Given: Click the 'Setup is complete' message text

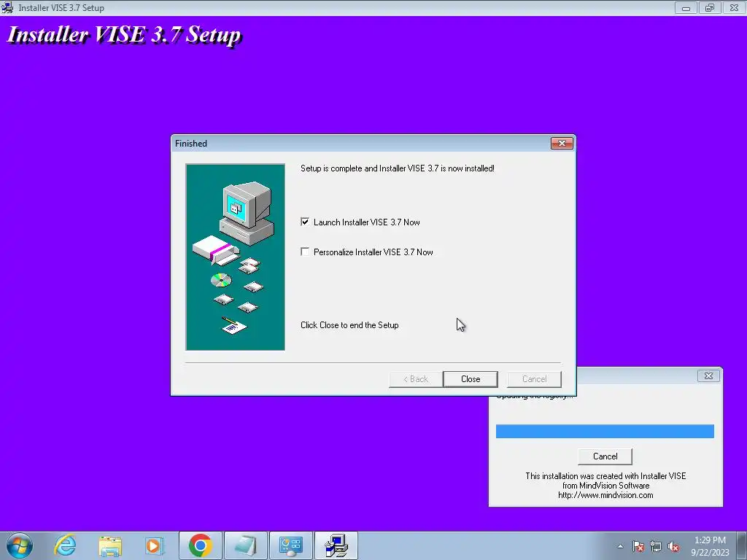Looking at the screenshot, I should (x=398, y=168).
